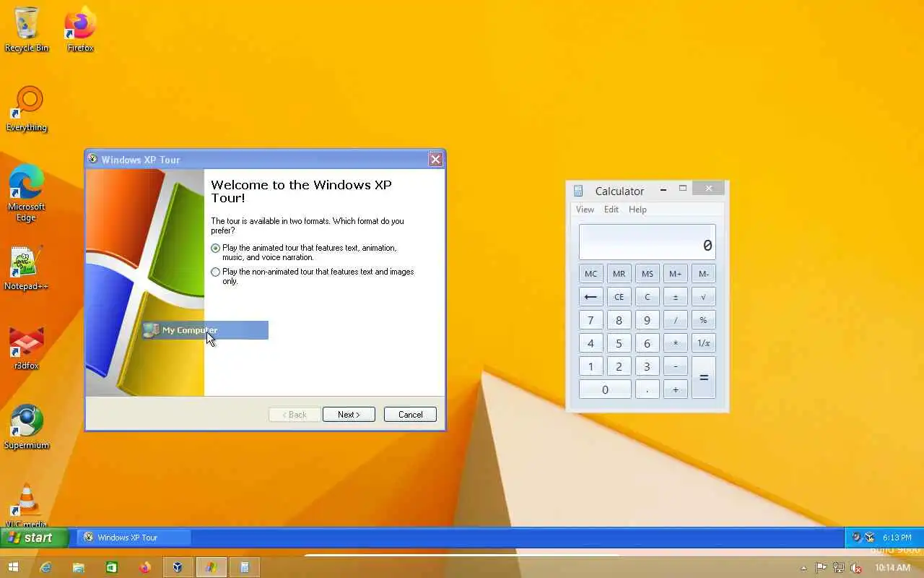Click the percent key on Calculator
The width and height of the screenshot is (924, 578).
[x=704, y=320]
